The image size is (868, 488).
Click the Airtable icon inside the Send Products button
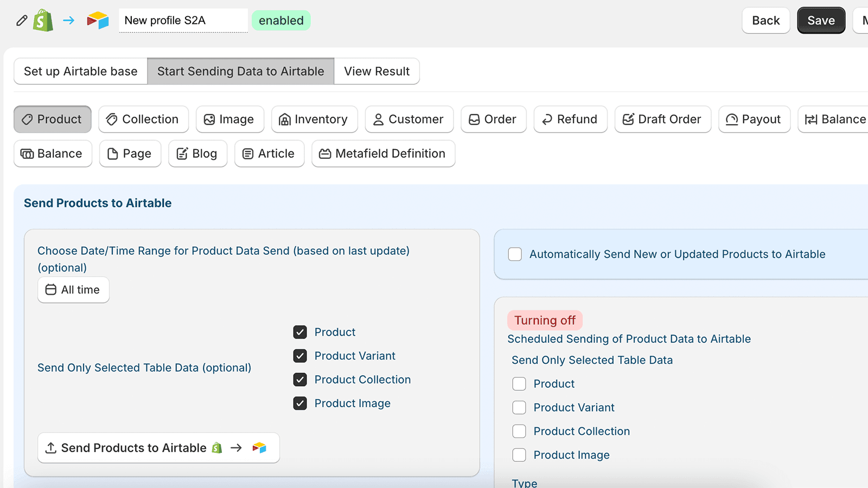tap(260, 448)
